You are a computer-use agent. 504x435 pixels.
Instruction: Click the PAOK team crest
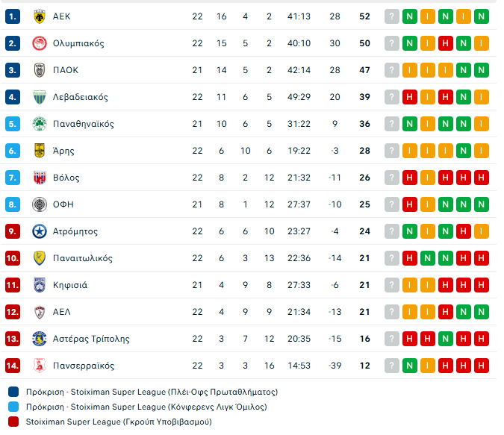click(x=40, y=70)
